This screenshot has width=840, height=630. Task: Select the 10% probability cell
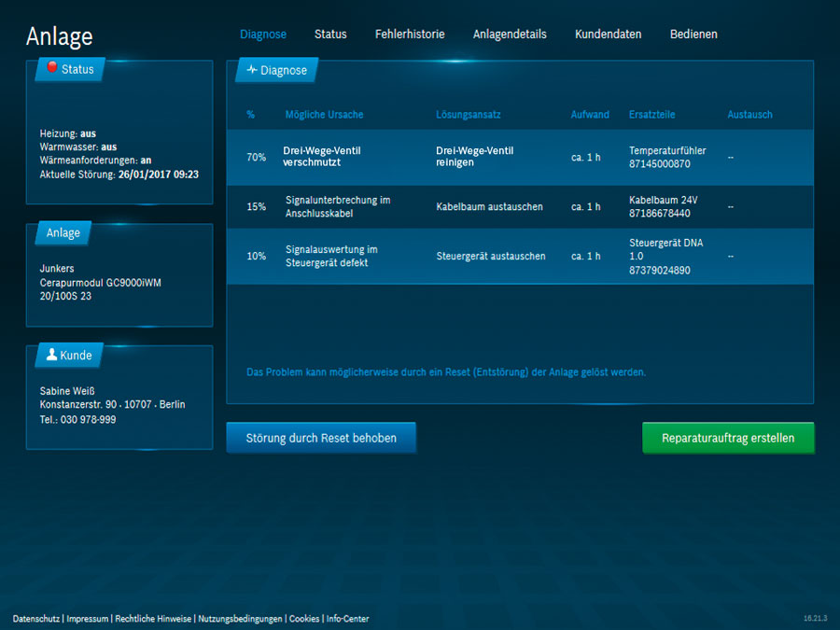point(256,256)
